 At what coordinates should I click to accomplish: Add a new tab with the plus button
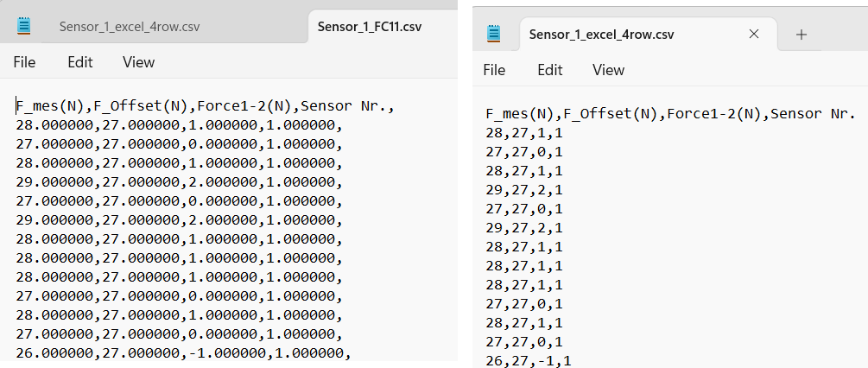click(801, 35)
